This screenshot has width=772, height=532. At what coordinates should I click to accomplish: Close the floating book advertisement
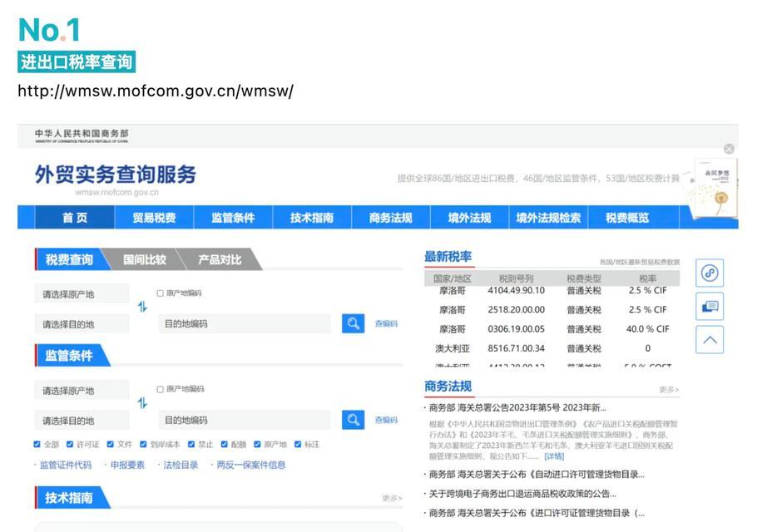[730, 149]
